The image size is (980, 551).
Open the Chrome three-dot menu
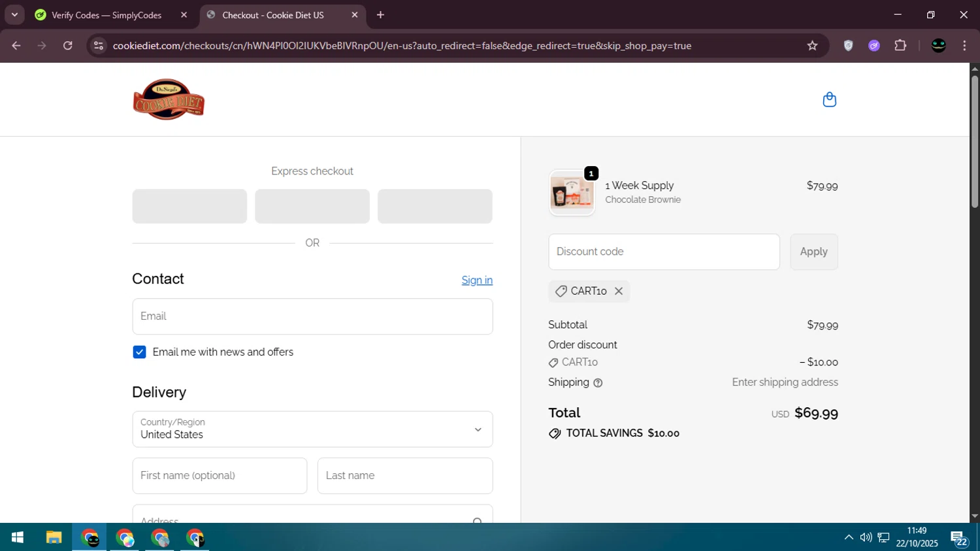point(964,46)
